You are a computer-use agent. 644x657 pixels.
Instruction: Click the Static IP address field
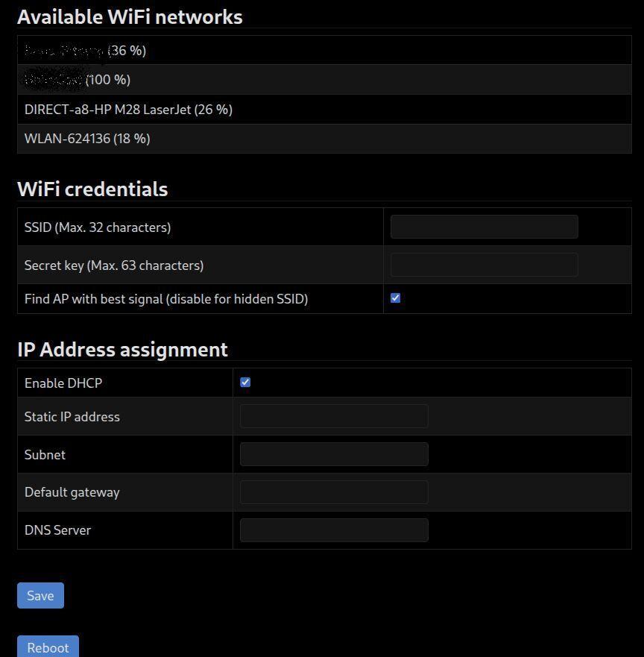pyautogui.click(x=333, y=416)
